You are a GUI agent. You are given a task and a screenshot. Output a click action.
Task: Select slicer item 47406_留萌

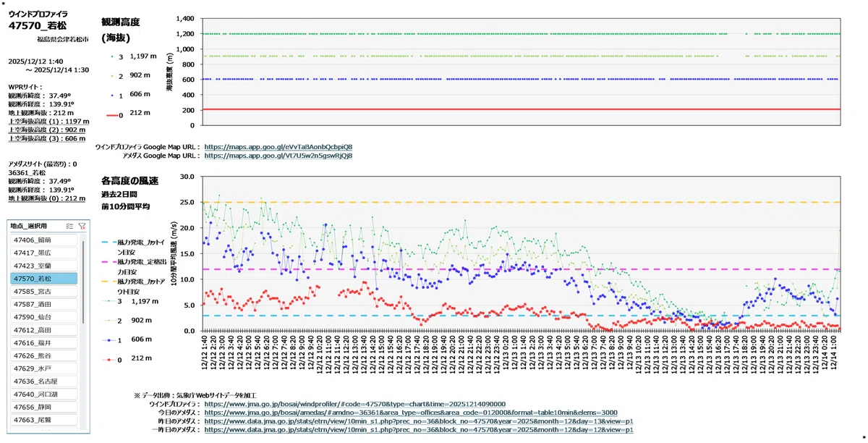[44, 240]
